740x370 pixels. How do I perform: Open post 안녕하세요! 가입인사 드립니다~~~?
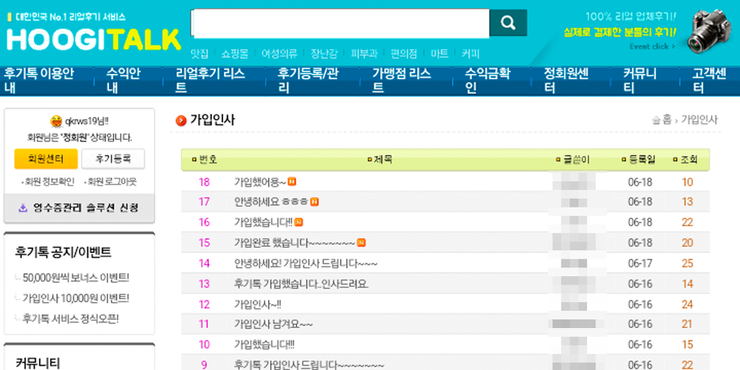[x=306, y=263]
